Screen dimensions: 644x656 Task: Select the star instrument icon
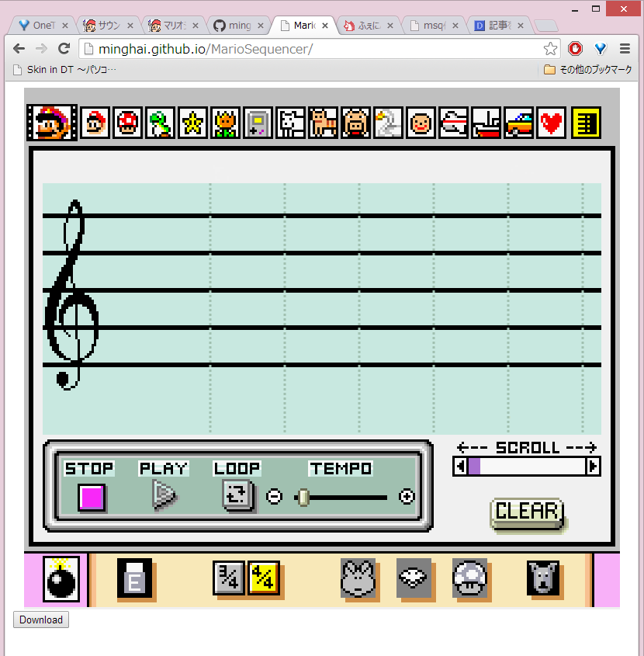click(x=192, y=123)
